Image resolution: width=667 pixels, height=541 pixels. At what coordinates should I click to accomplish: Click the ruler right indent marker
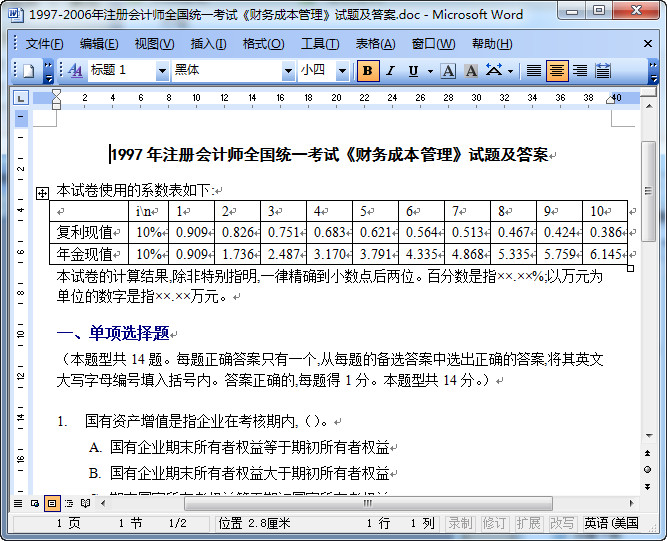pos(611,100)
